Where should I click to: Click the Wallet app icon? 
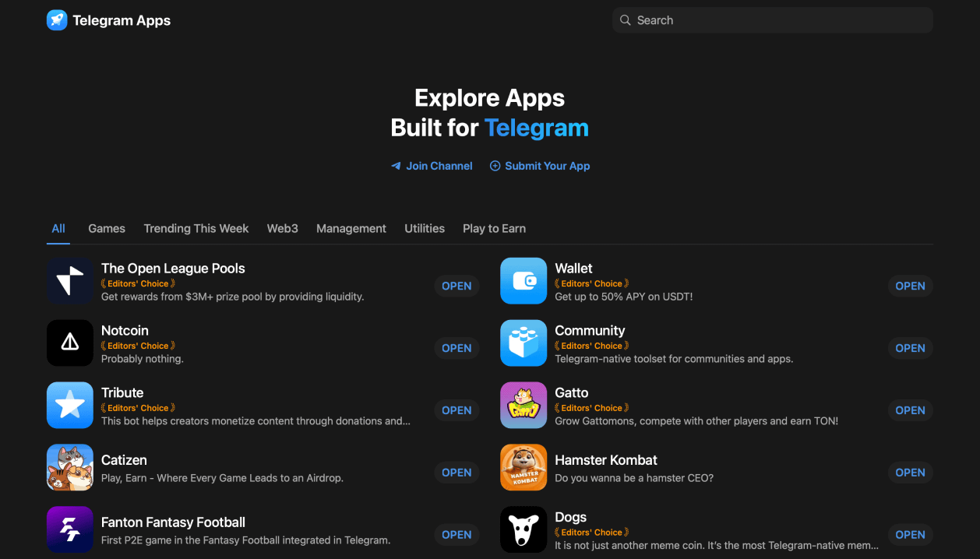523,280
